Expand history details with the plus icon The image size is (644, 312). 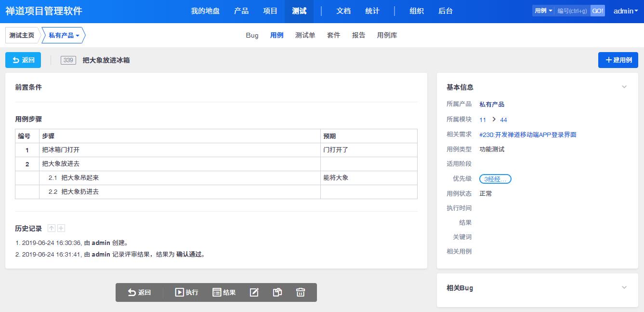click(61, 229)
